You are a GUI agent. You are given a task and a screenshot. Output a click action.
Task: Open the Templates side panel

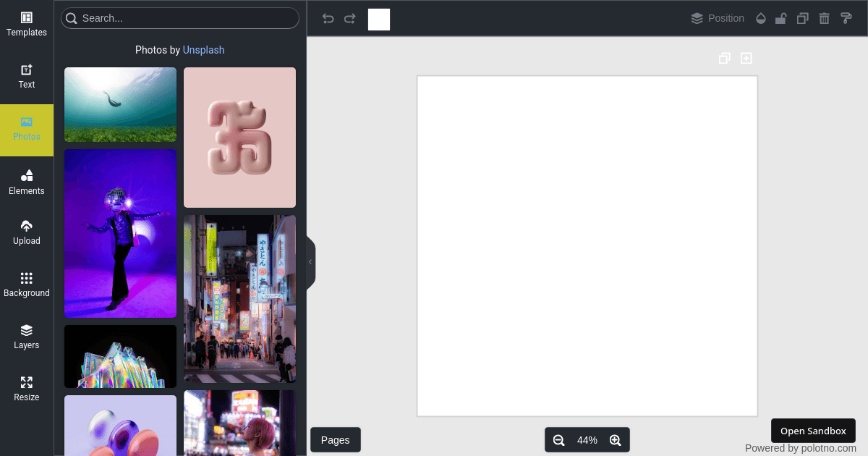coord(27,25)
